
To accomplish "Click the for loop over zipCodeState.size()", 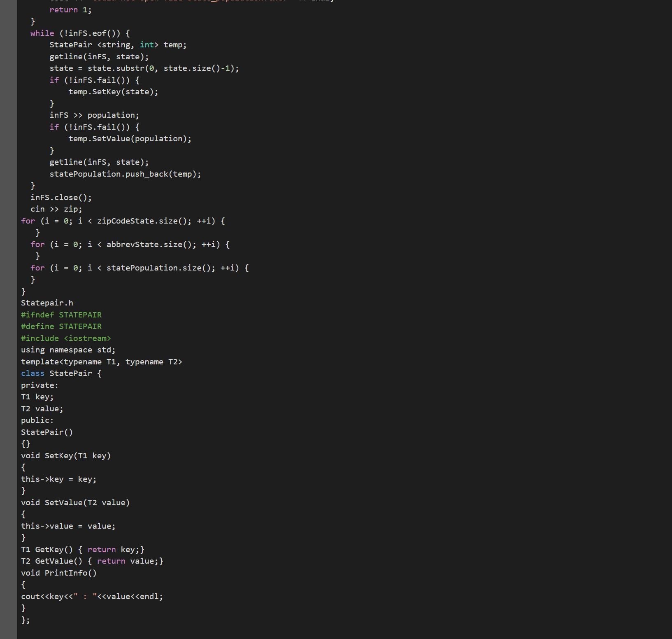I will point(123,221).
